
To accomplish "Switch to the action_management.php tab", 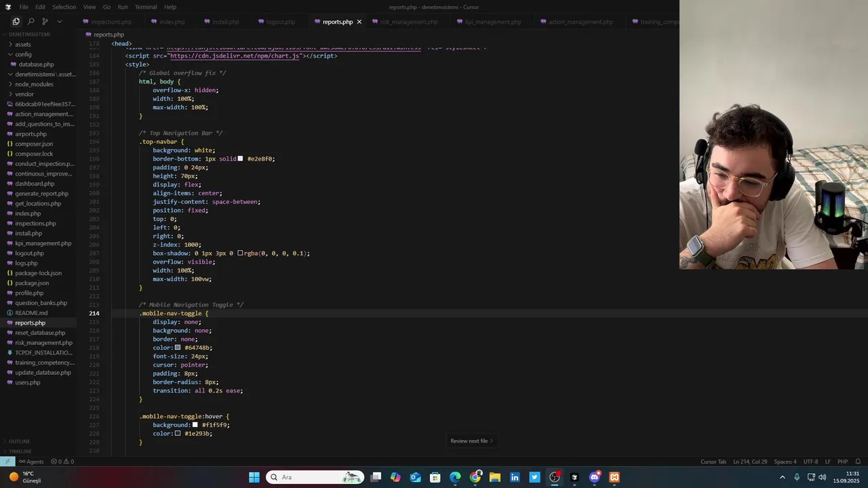I will click(x=576, y=22).
